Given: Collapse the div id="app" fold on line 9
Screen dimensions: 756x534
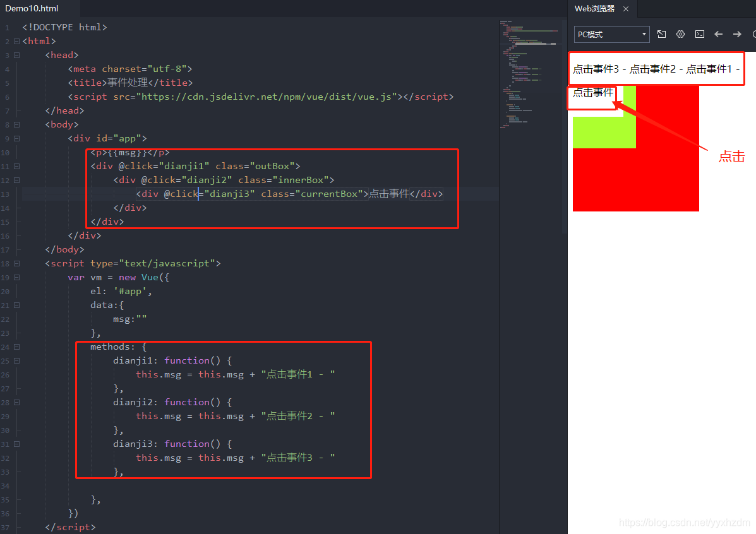Looking at the screenshot, I should (x=17, y=139).
